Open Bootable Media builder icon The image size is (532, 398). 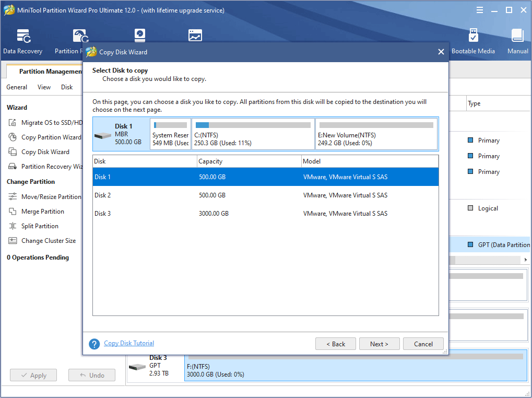pos(474,36)
